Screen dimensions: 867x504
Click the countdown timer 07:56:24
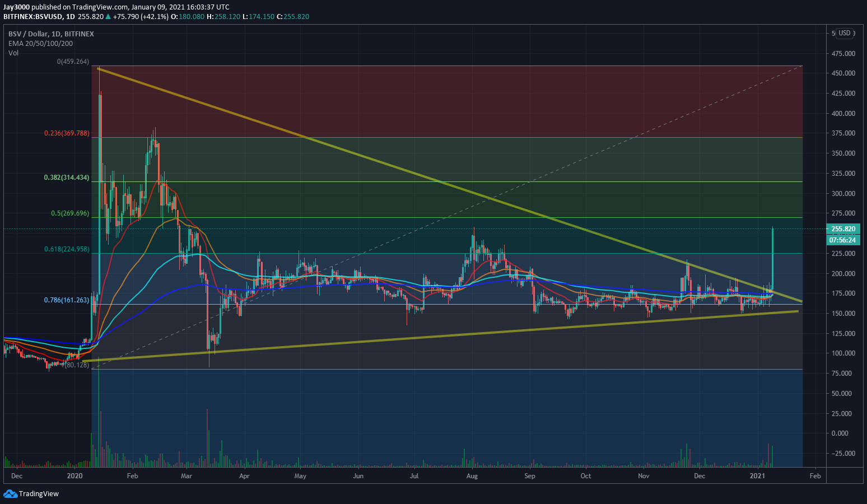click(843, 240)
